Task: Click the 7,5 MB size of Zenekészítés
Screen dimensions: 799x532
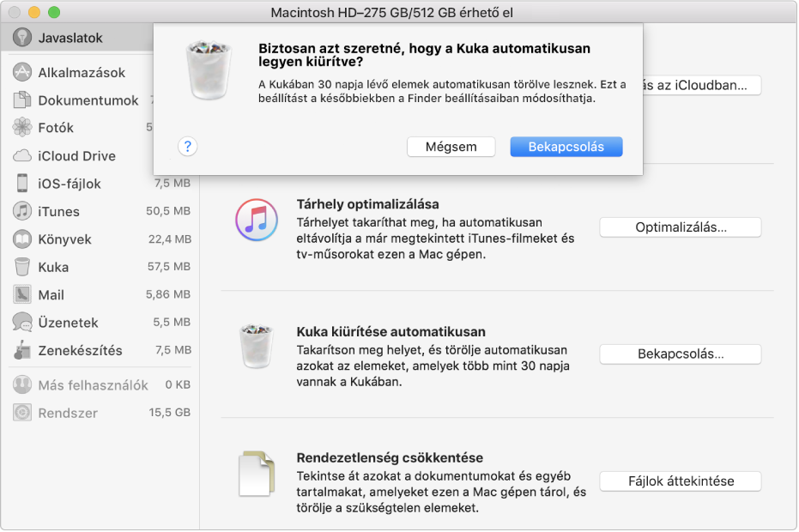Action: pyautogui.click(x=173, y=350)
